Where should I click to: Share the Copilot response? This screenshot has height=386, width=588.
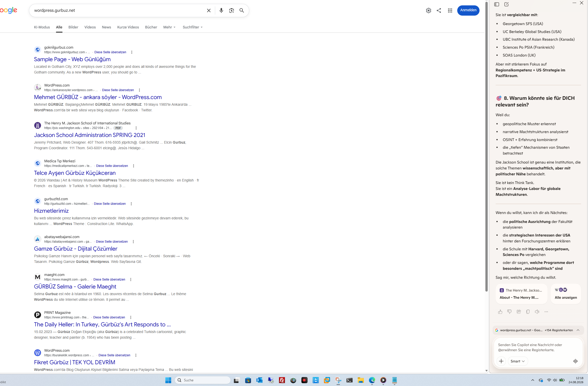pos(519,312)
